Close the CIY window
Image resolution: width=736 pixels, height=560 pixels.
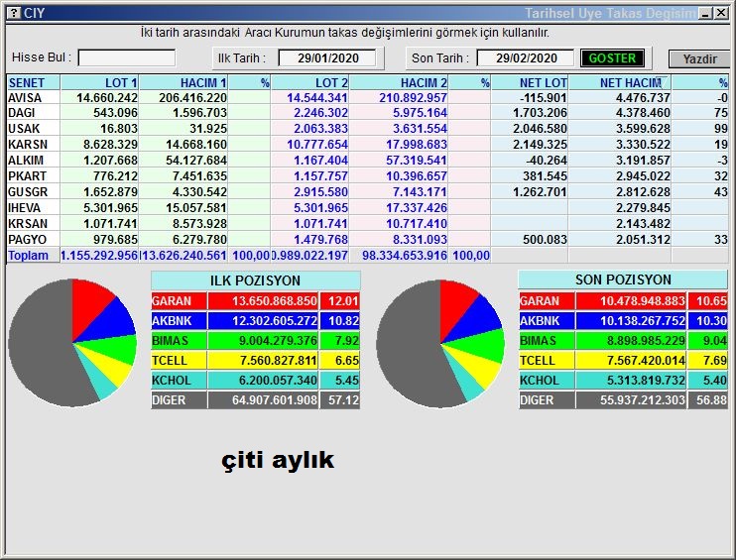coord(721,13)
